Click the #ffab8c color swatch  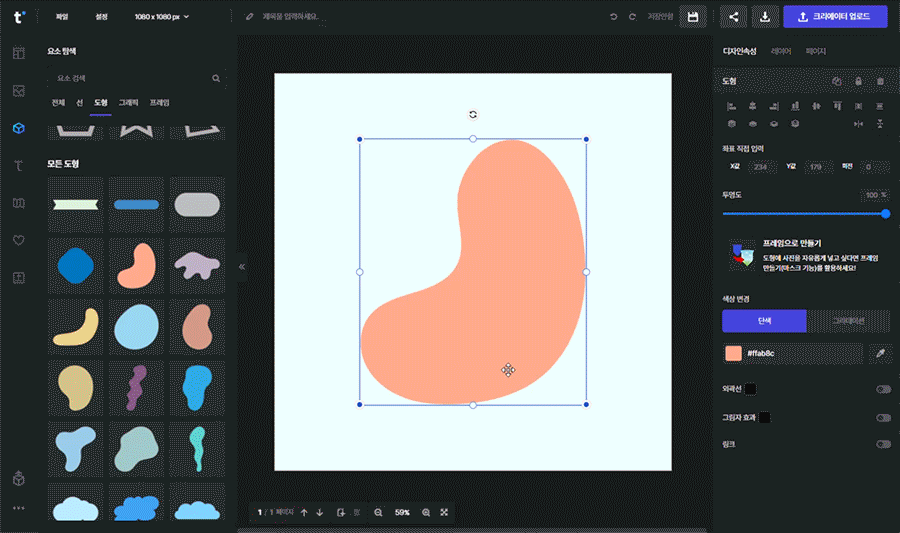coord(734,353)
